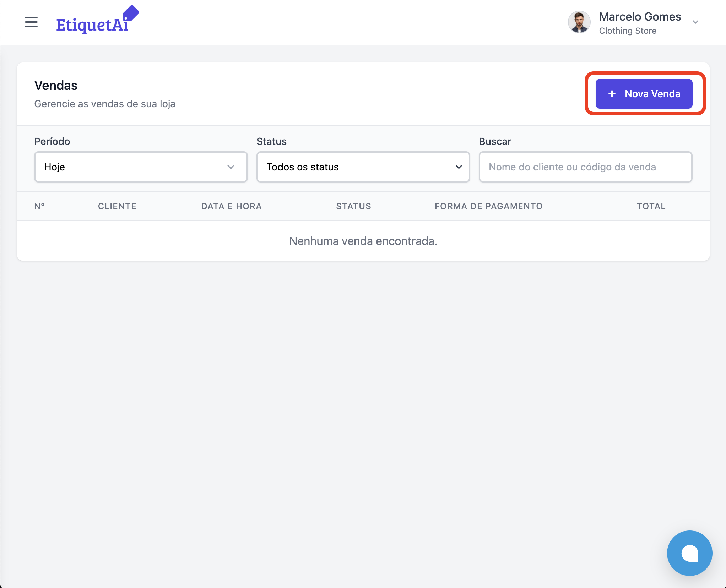Click the Nova Venda button

644,94
